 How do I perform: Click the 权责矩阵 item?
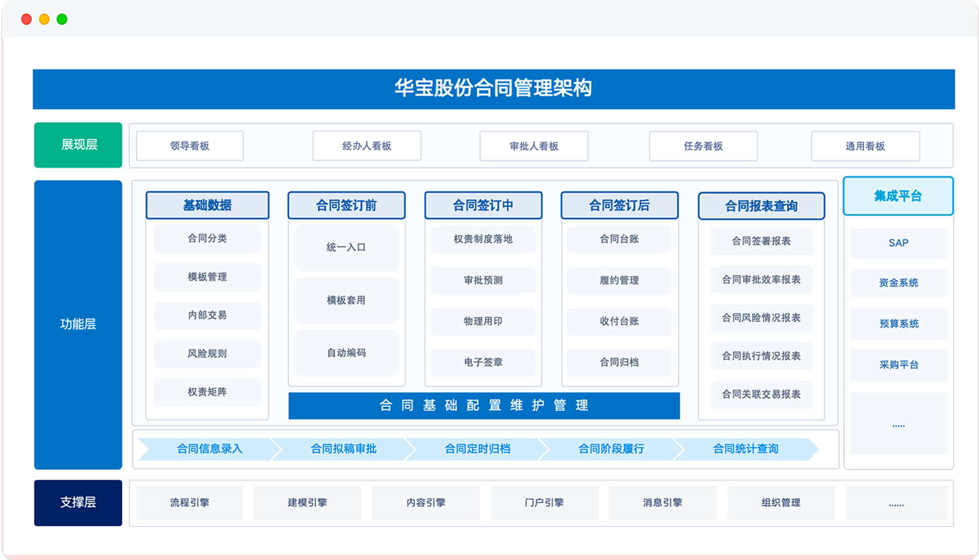[x=208, y=392]
